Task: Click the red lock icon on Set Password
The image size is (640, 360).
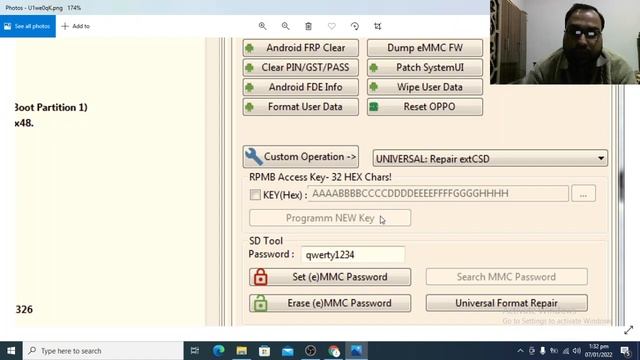Action: 260,277
